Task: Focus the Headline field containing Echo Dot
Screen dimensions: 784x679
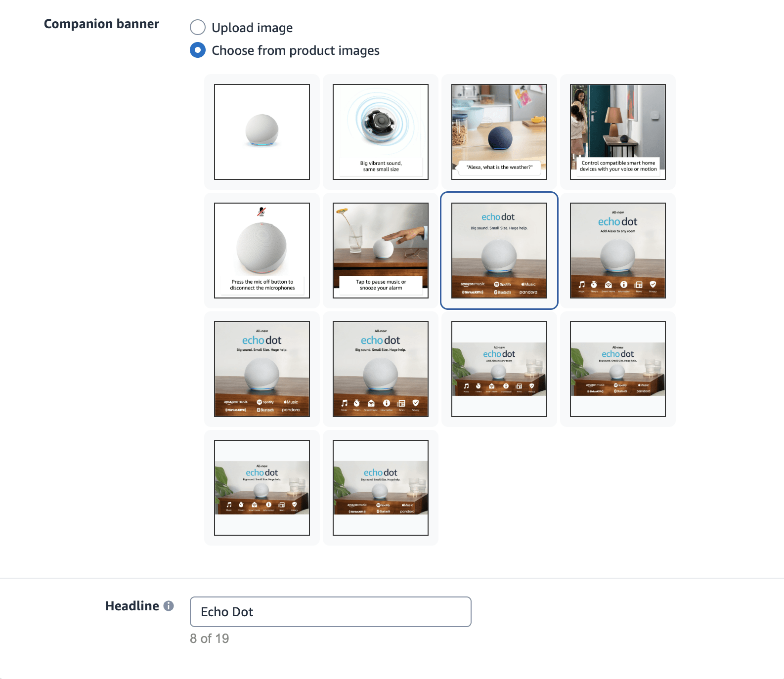Action: click(x=331, y=612)
